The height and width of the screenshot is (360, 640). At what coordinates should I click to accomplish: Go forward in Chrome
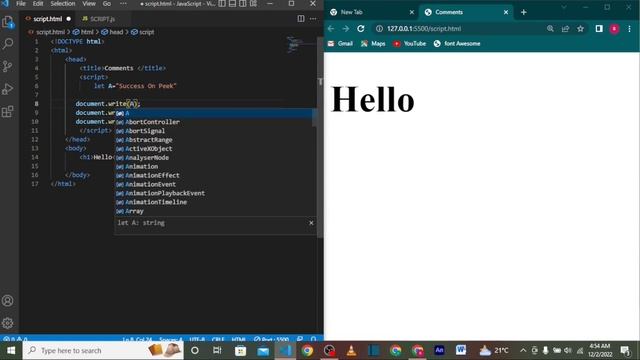(346, 29)
